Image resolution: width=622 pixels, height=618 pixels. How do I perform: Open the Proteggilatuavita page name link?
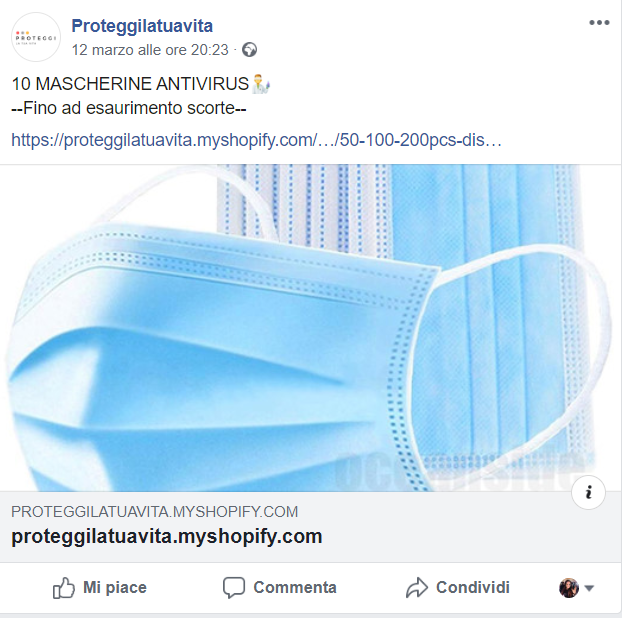click(x=142, y=26)
